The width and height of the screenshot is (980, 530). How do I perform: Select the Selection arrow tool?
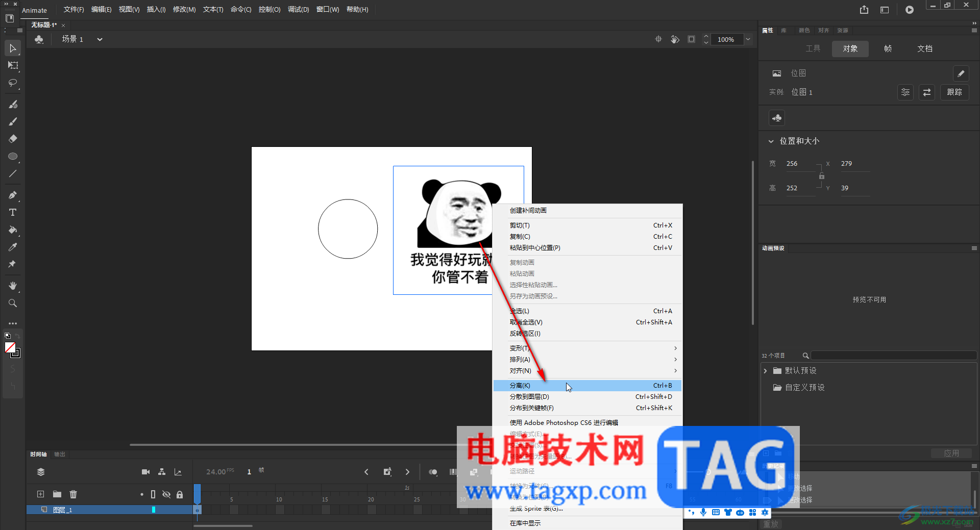coord(13,48)
